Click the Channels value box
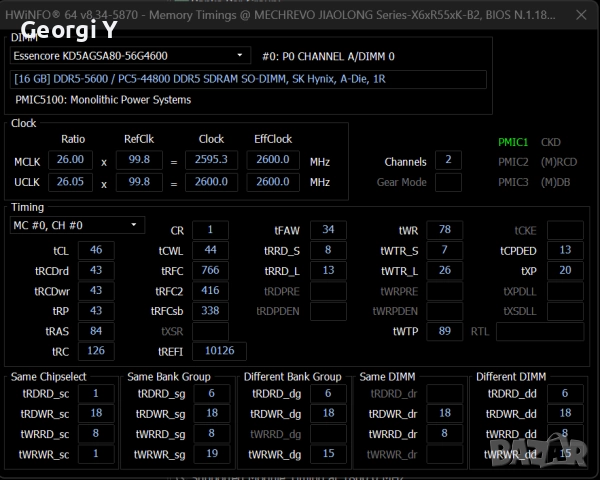 tap(448, 161)
